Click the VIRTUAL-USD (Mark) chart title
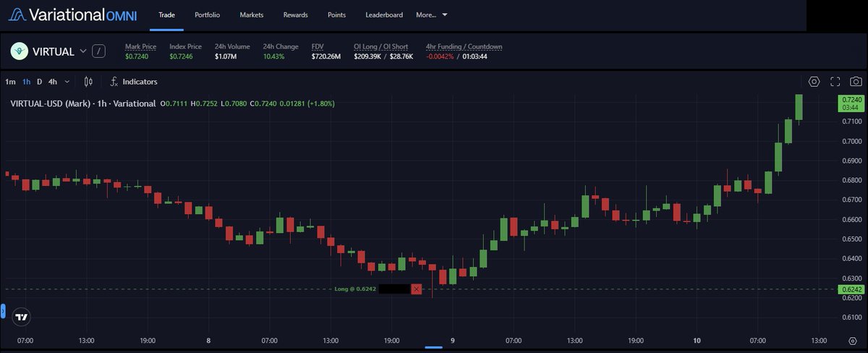 pos(82,103)
